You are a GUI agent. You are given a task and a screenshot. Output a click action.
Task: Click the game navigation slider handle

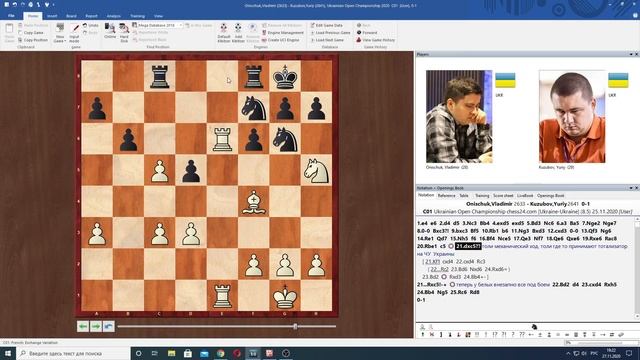point(295,326)
